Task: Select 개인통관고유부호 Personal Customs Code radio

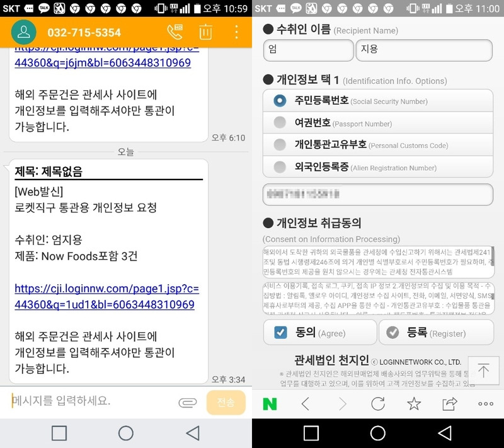Action: 377,145
